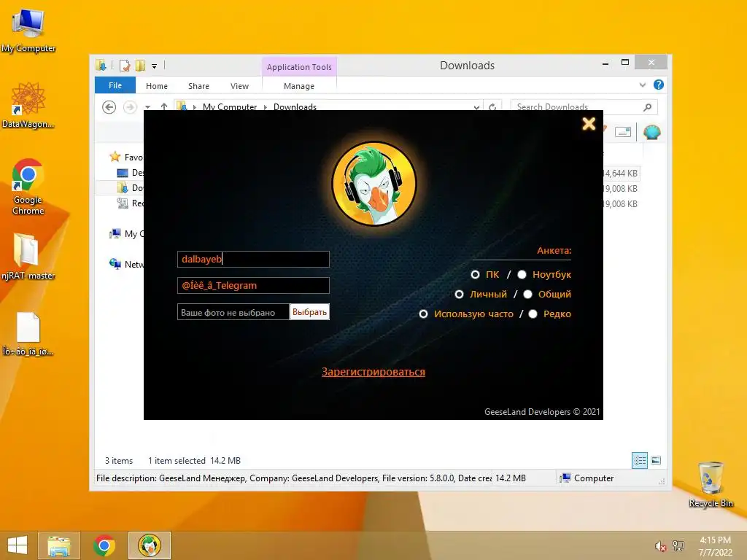The height and width of the screenshot is (560, 747).
Task: Choose the Личный radio option
Action: click(460, 295)
